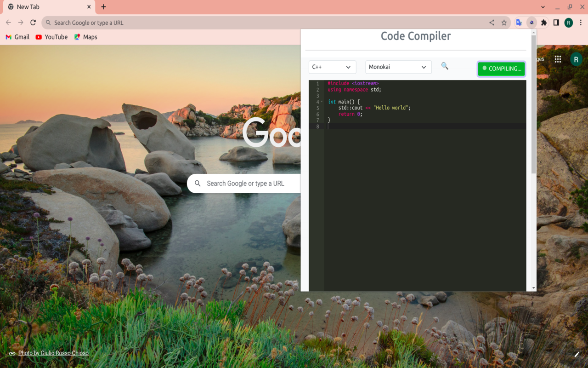The height and width of the screenshot is (368, 588).
Task: Collapse the main function fold arrow
Action: pos(322,102)
